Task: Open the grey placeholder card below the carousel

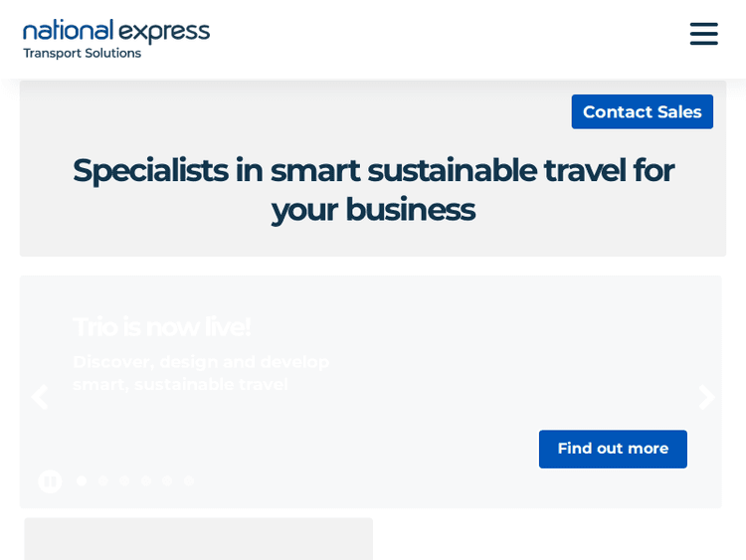Action: (198, 538)
